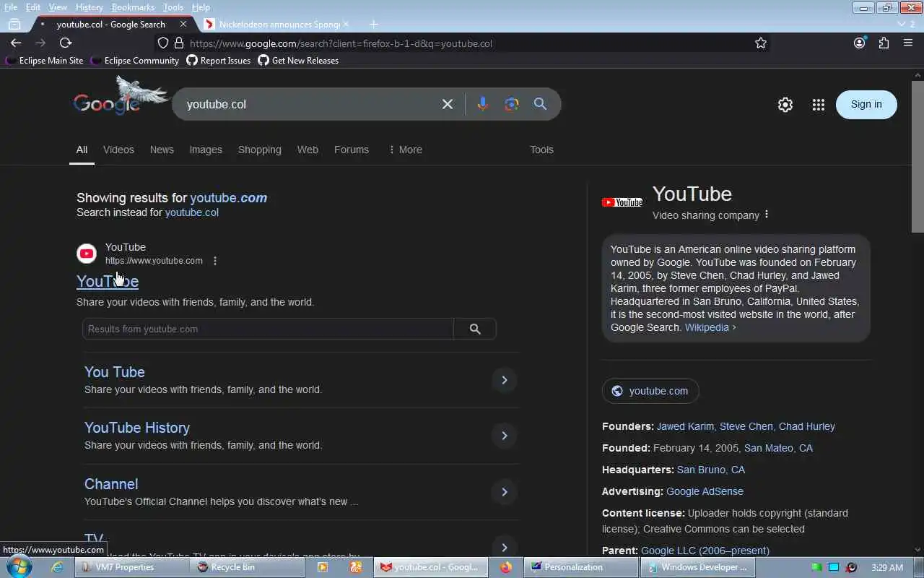This screenshot has height=578, width=924.
Task: Click the youtube.com website chip
Action: (650, 391)
